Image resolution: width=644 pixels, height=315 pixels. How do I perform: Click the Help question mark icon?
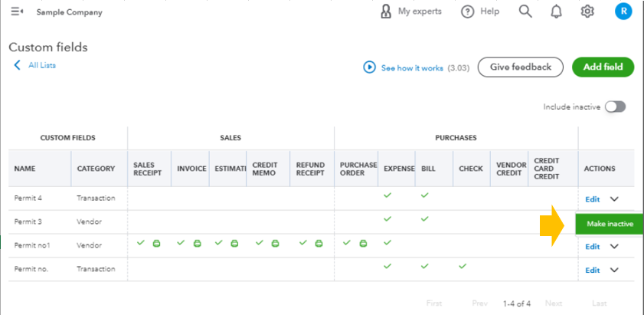coord(467,12)
